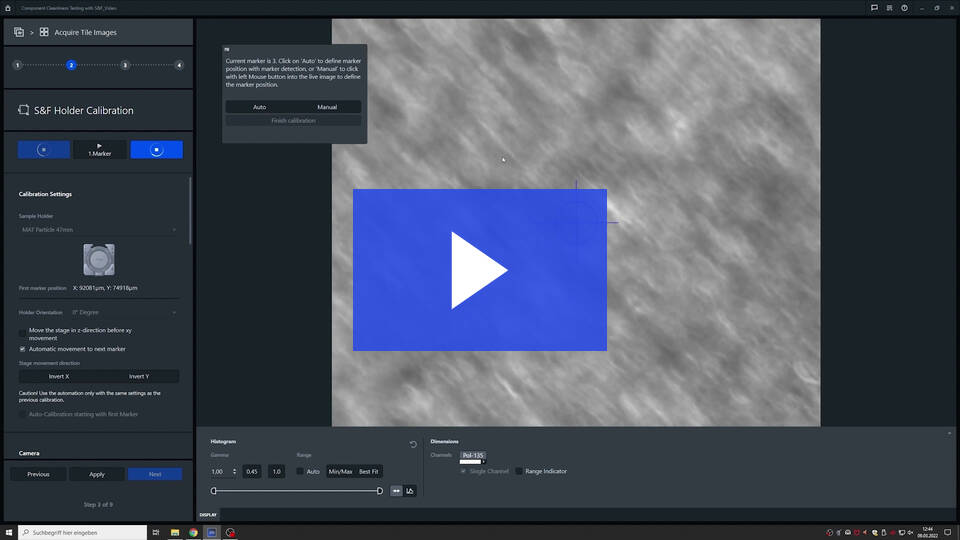Viewport: 960px width, 540px height.
Task: Click the sample holder thumbnail image
Action: coord(99,260)
